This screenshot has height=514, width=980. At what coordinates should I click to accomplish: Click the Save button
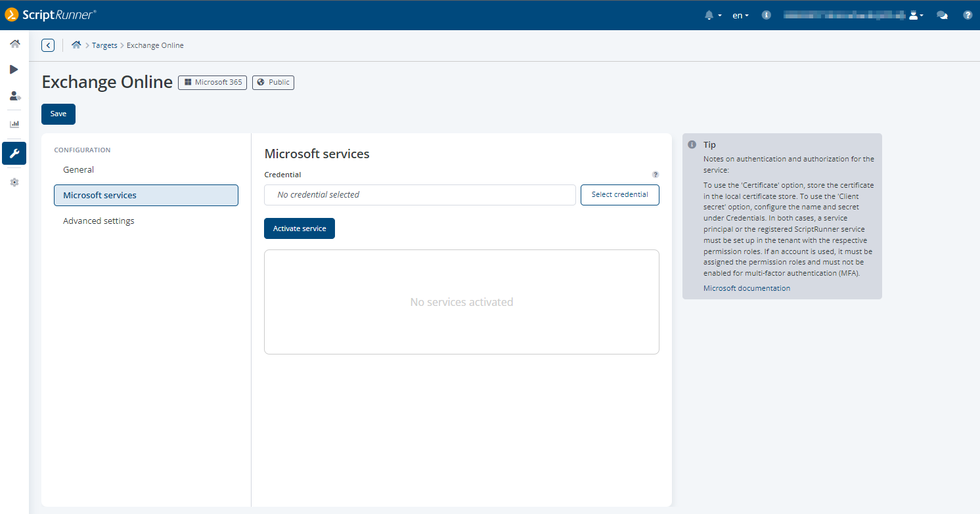coord(58,114)
